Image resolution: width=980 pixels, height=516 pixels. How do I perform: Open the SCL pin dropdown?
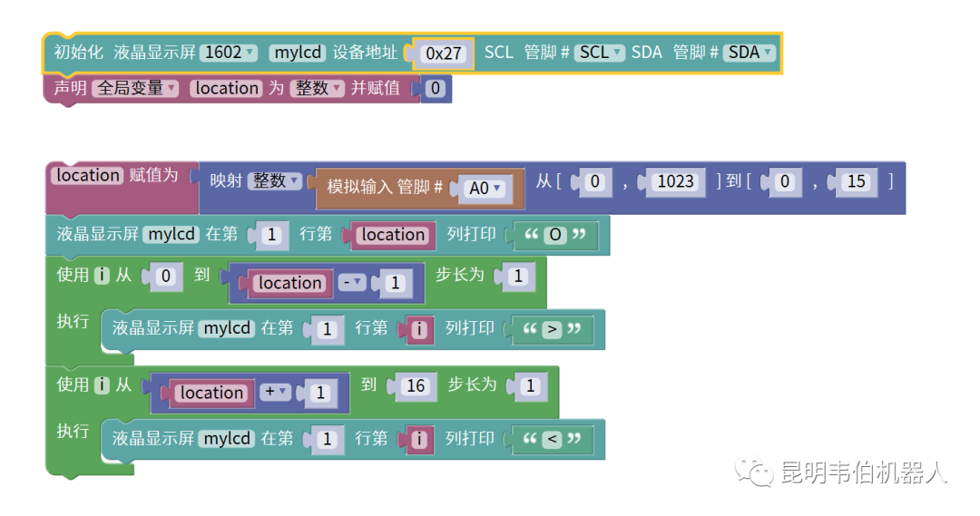tap(600, 53)
